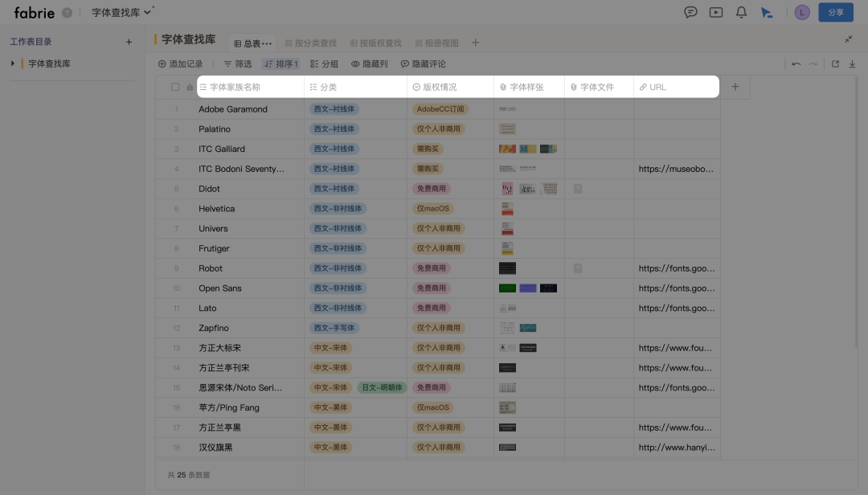Open the green Open Sans sample thumbnail
The height and width of the screenshot is (495, 868).
[x=507, y=288]
